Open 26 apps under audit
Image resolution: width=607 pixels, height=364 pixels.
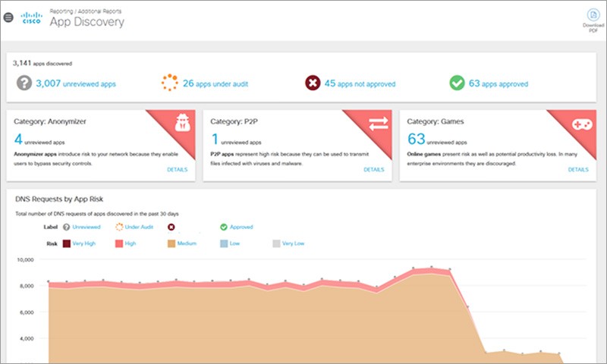pos(215,83)
